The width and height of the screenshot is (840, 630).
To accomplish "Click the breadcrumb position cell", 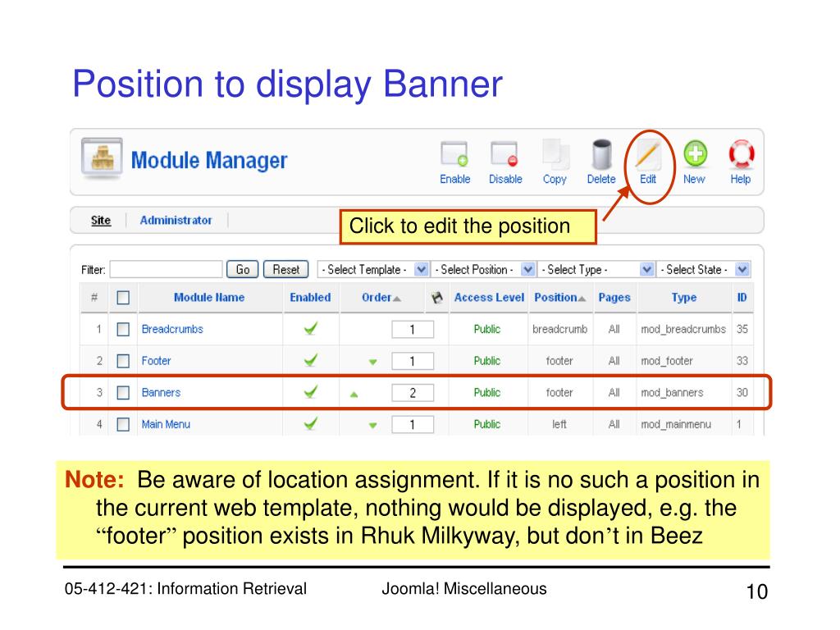I will pyautogui.click(x=559, y=329).
